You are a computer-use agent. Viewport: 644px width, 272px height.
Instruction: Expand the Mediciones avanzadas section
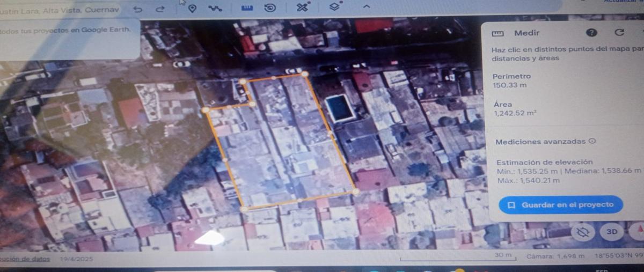(540, 142)
